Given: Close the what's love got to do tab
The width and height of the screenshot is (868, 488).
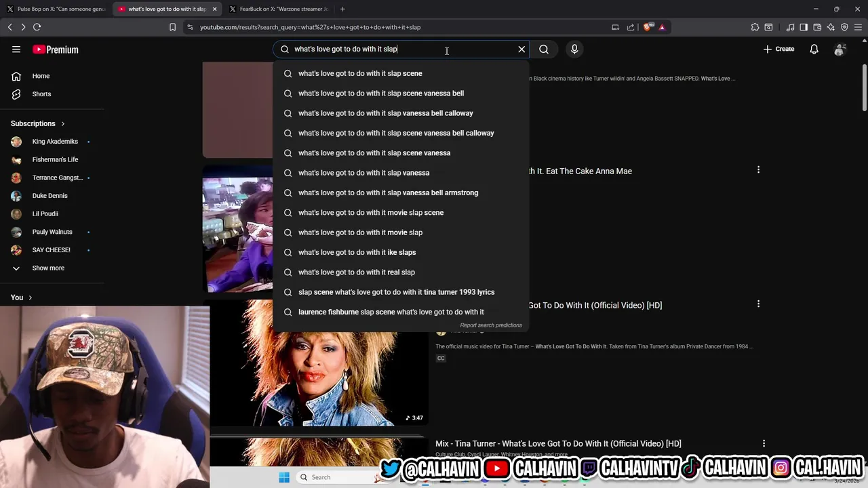Looking at the screenshot, I should point(214,9).
